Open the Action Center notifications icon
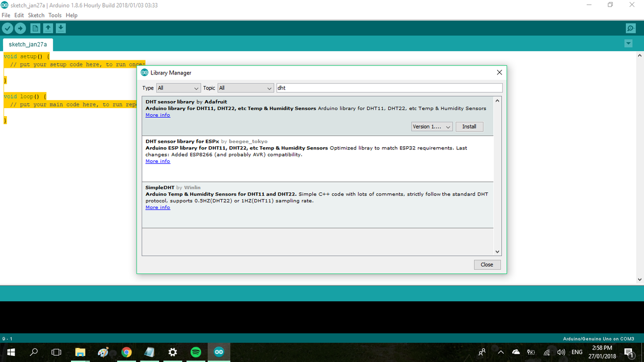This screenshot has height=362, width=644. tap(628, 352)
